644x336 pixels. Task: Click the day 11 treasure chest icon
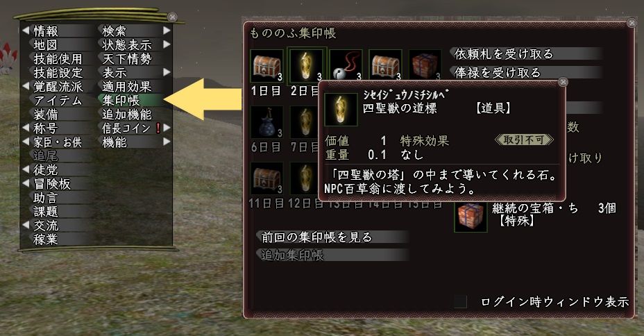click(266, 178)
